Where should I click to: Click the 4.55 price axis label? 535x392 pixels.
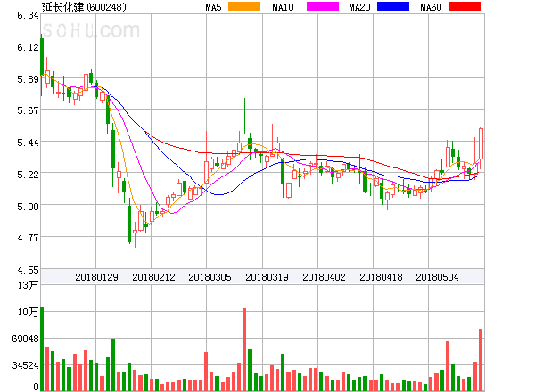click(x=28, y=270)
